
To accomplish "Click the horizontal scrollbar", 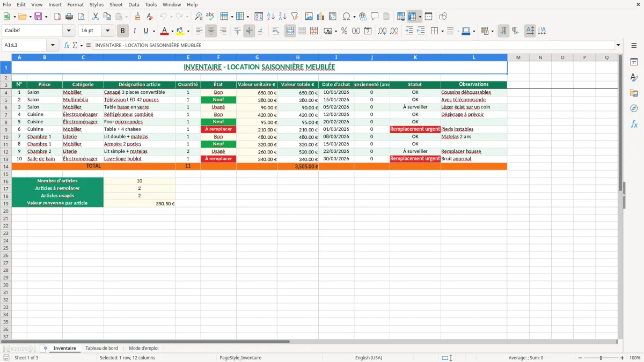I will point(145,342).
